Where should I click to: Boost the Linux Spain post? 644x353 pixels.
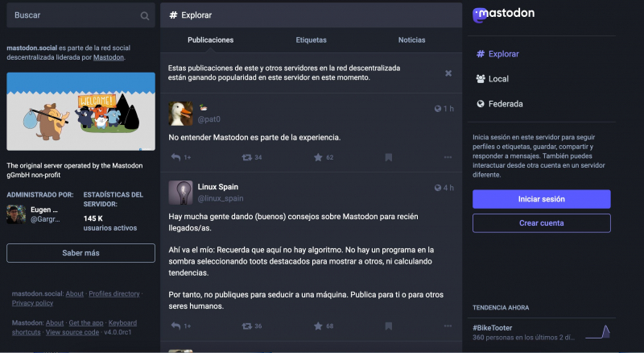click(247, 326)
